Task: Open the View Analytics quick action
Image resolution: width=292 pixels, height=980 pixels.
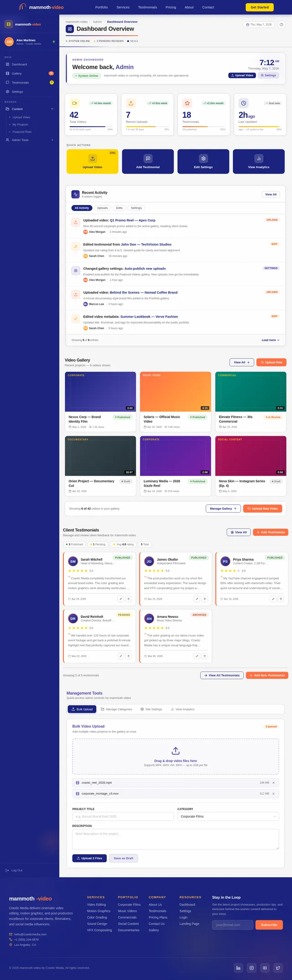Action: pyautogui.click(x=259, y=161)
